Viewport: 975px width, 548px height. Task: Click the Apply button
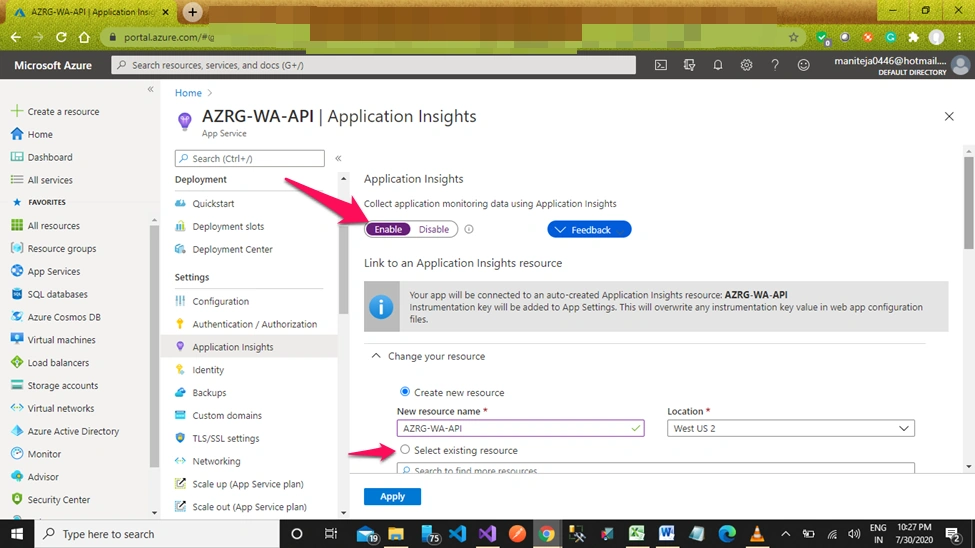point(392,496)
